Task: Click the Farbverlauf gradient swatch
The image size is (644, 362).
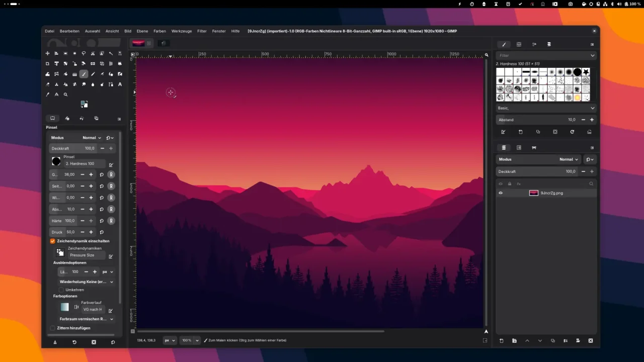Action: click(64, 307)
